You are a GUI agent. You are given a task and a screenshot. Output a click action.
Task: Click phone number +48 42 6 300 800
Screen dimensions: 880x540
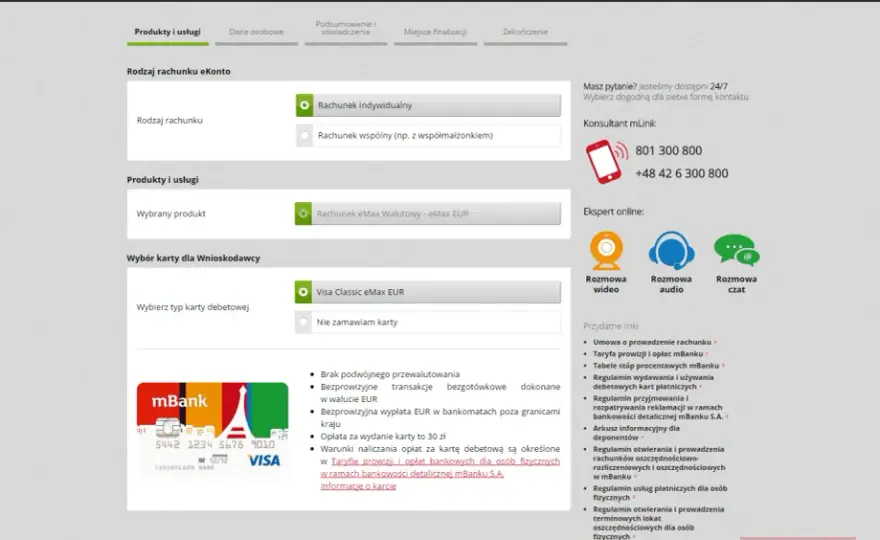click(681, 173)
